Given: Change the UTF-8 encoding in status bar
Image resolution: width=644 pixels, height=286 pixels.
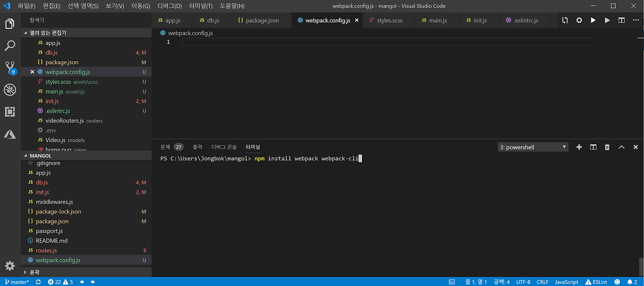Looking at the screenshot, I should click(x=523, y=282).
